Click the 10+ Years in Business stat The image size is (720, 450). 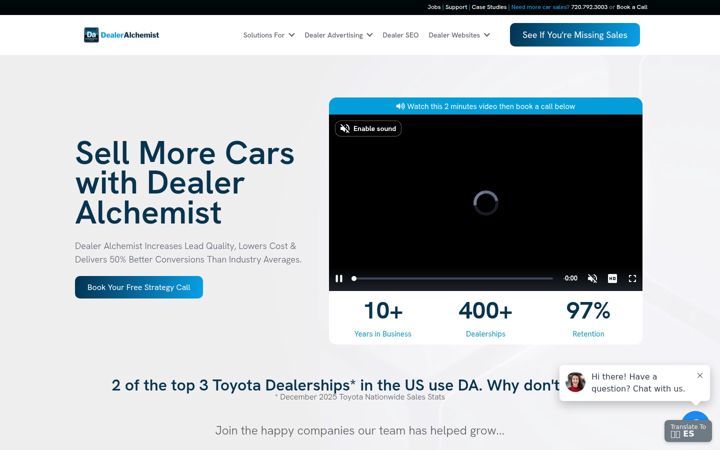tap(383, 319)
